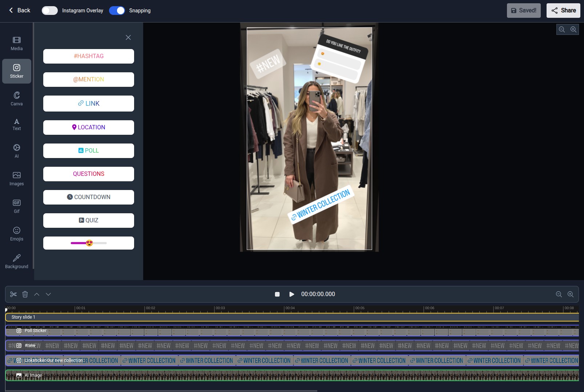Switch to the Images tab
The image size is (584, 392).
click(16, 178)
